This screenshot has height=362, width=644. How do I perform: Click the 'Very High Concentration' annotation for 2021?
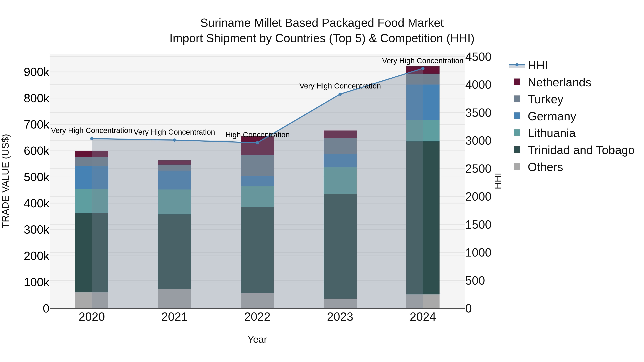(x=174, y=132)
